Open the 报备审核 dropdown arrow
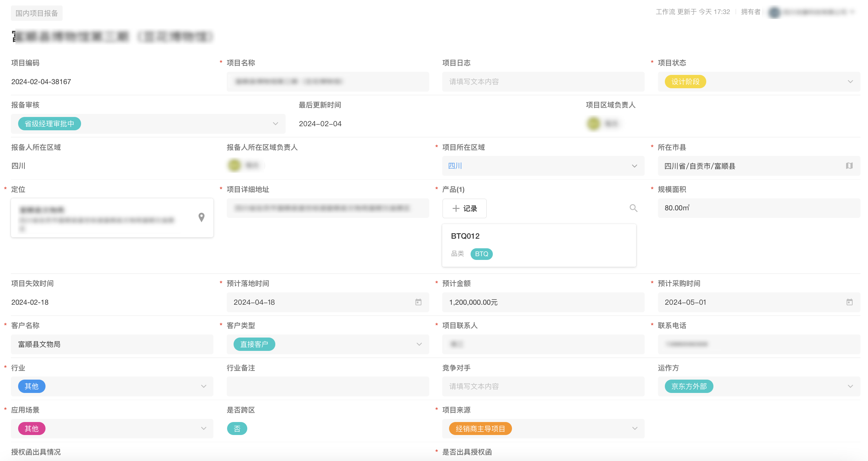This screenshot has width=868, height=461. pyautogui.click(x=275, y=123)
